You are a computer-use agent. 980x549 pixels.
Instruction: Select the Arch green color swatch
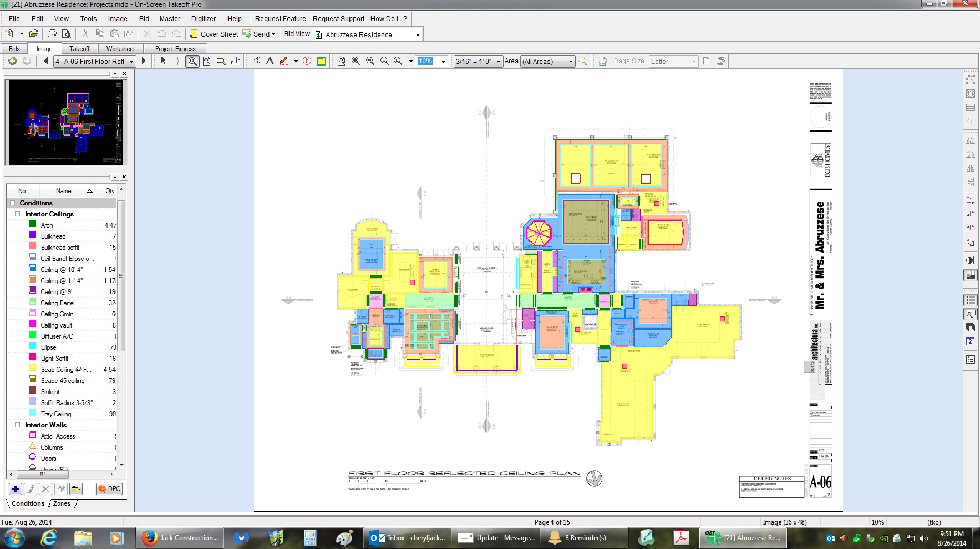tap(32, 224)
